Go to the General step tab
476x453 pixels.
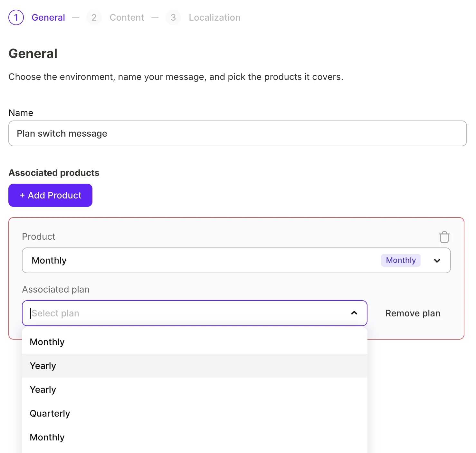[48, 17]
